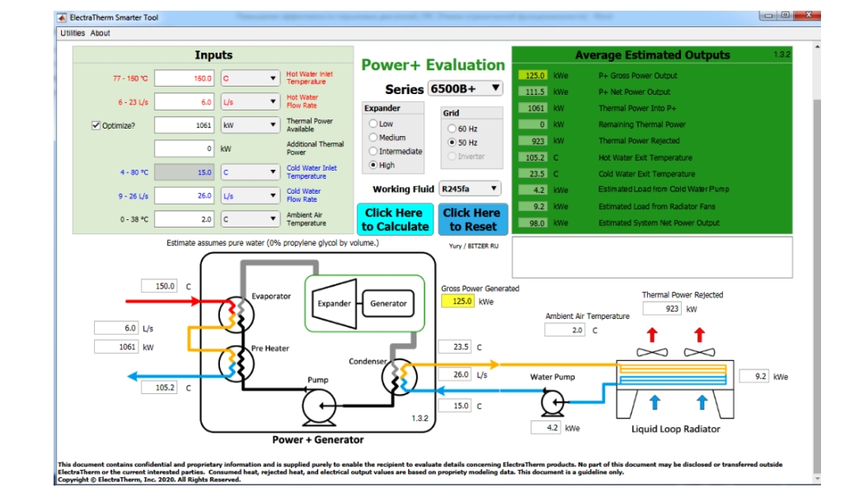
Task: Click the Thermal Power Available input field
Action: pyautogui.click(x=185, y=125)
